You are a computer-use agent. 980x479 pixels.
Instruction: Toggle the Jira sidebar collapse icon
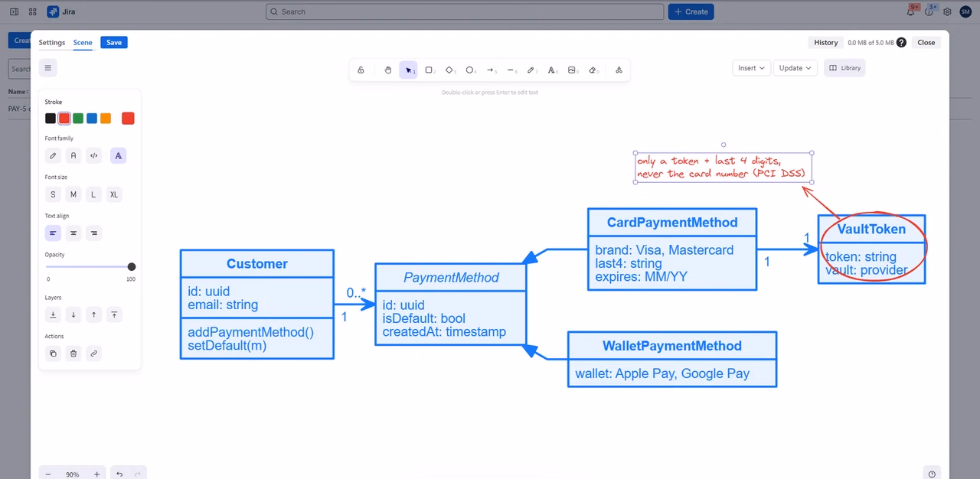coord(14,11)
